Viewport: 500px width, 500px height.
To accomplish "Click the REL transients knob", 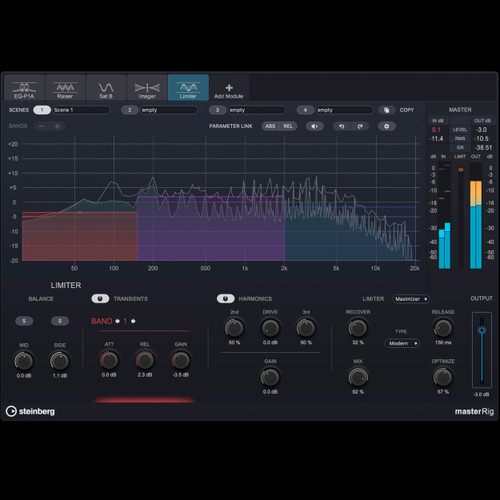I will pyautogui.click(x=145, y=360).
